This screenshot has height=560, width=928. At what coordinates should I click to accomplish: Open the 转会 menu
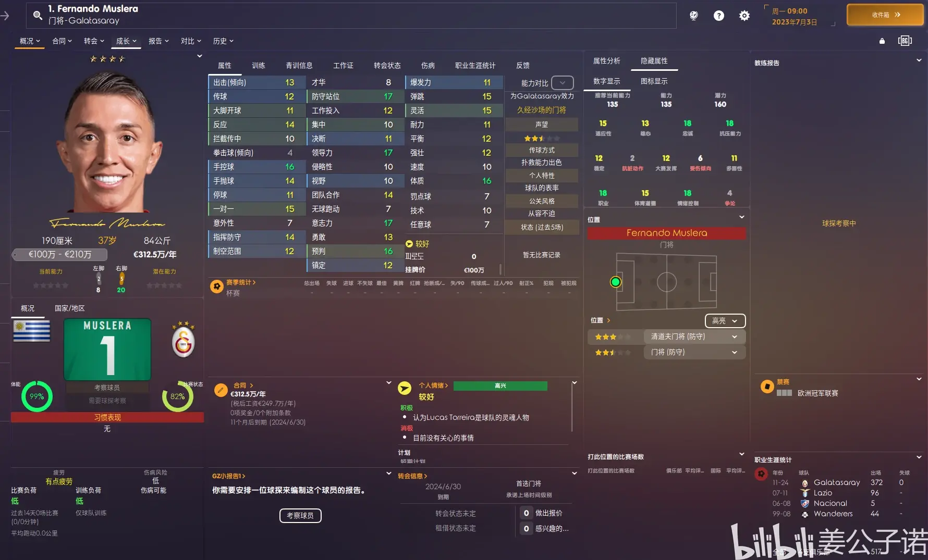tap(94, 41)
